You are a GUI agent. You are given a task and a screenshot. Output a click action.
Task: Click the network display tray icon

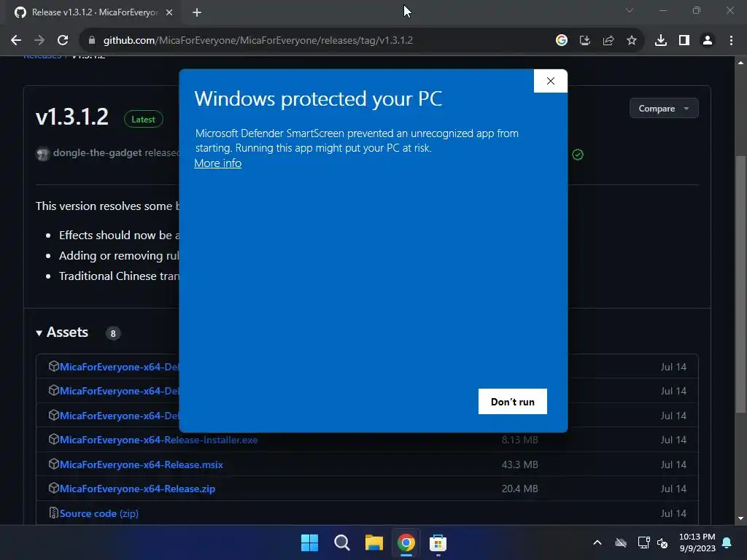pyautogui.click(x=643, y=542)
